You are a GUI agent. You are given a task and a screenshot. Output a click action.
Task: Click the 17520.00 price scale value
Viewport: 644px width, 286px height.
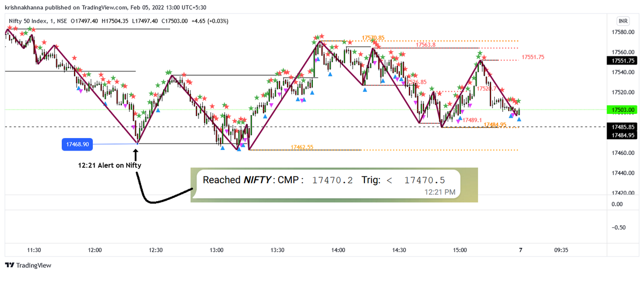click(x=623, y=92)
